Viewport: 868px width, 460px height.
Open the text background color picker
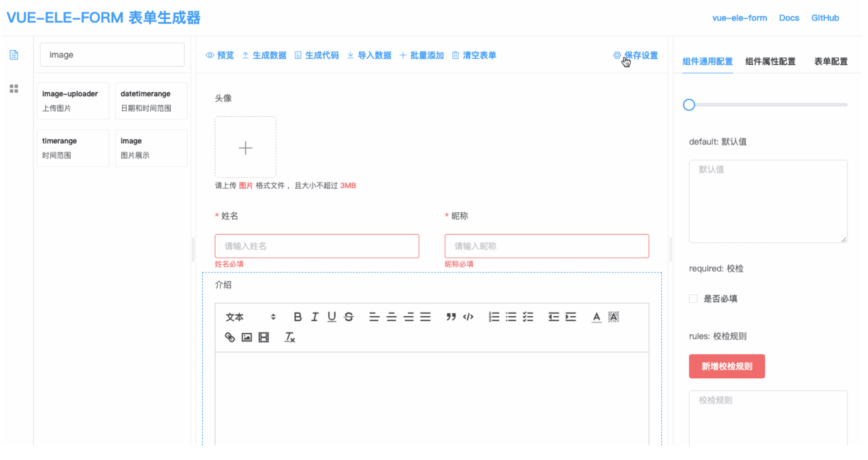(x=613, y=317)
